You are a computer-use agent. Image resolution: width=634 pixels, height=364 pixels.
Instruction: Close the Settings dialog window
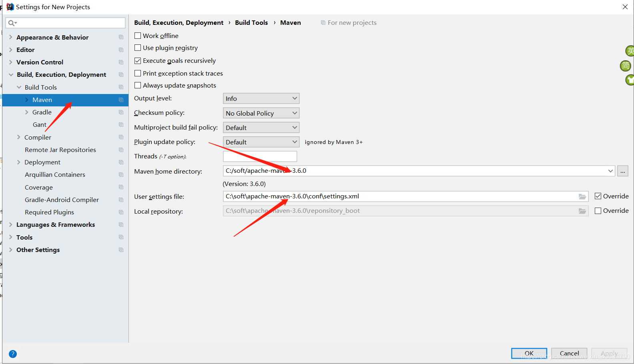tap(625, 7)
